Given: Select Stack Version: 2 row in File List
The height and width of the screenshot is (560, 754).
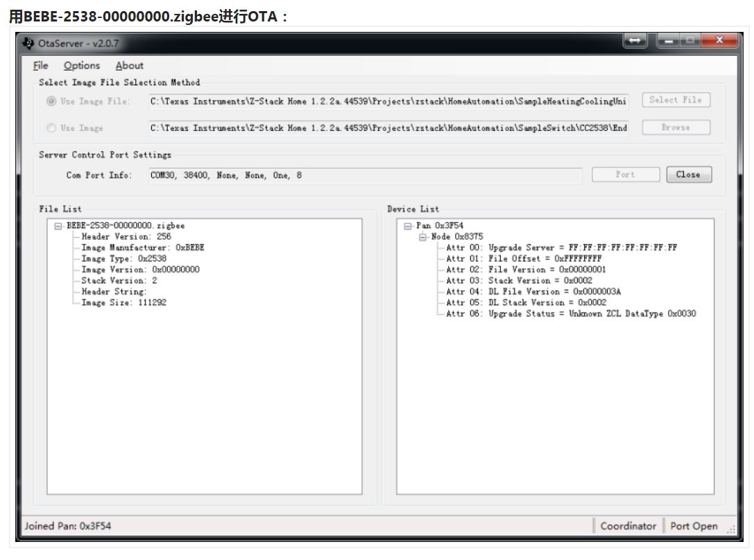Looking at the screenshot, I should pyautogui.click(x=119, y=281).
